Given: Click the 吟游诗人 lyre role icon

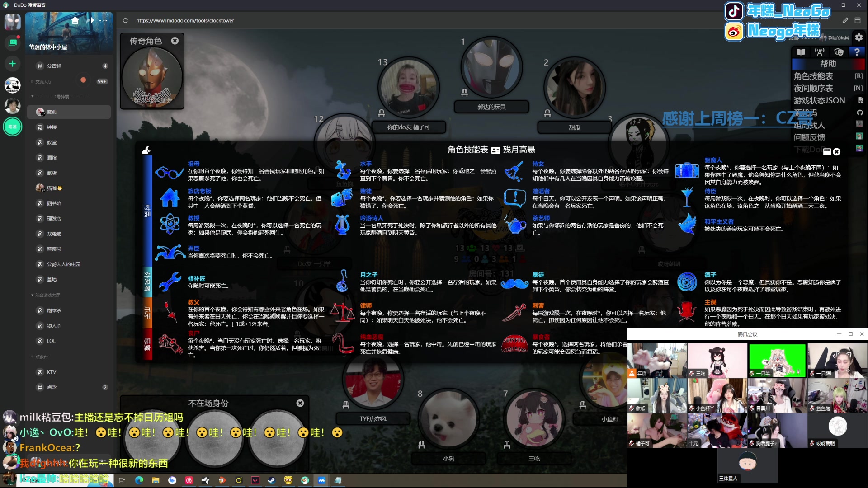Looking at the screenshot, I should 343,224.
